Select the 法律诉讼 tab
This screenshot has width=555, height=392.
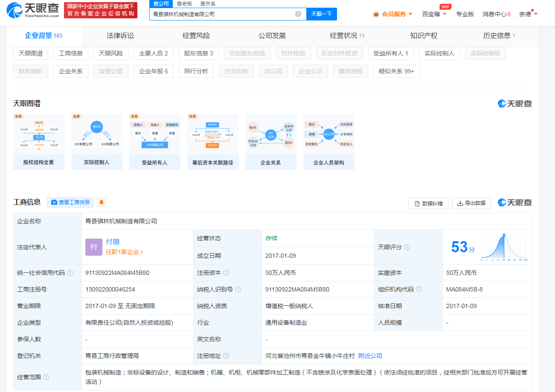(x=120, y=36)
